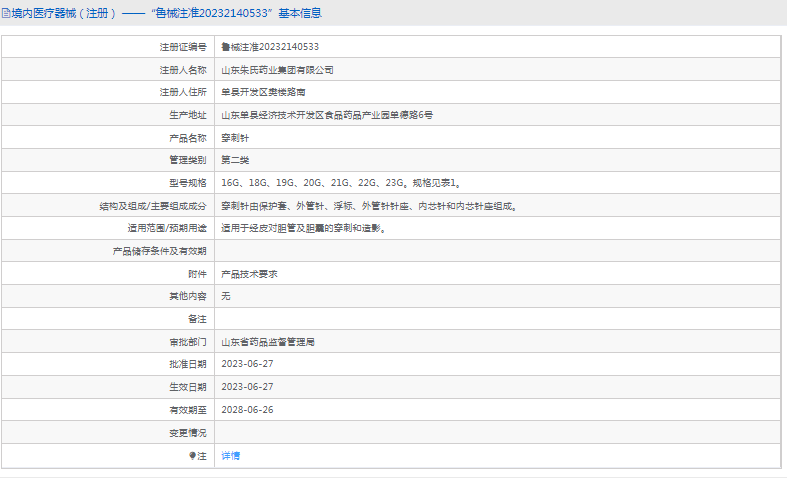Click the 注册人名称 label
The height and width of the screenshot is (478, 787).
[183, 70]
